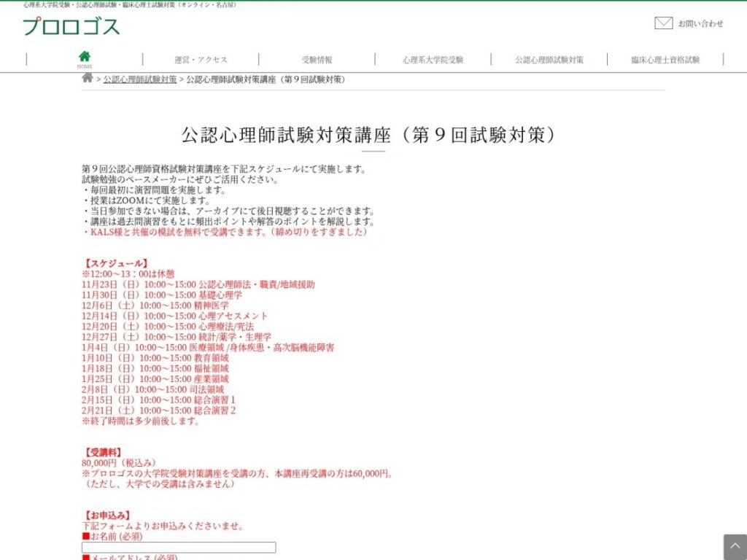Click the プロロゴス site logo

pyautogui.click(x=71, y=26)
